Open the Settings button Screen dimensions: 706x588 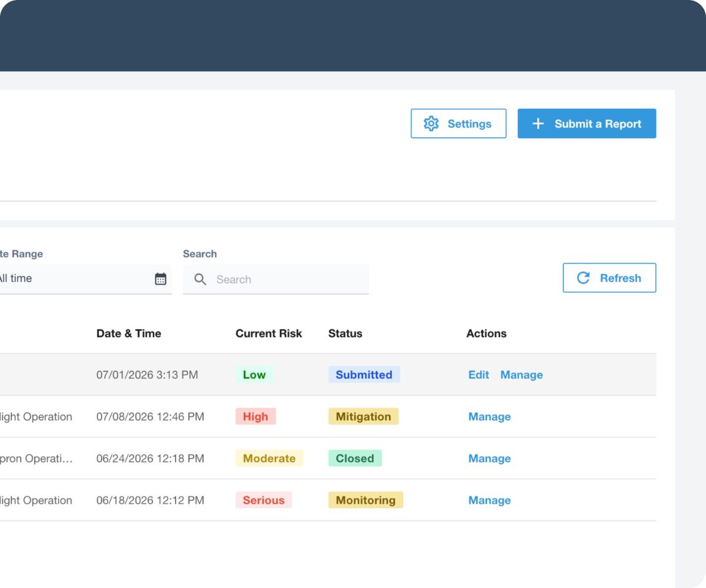[458, 123]
